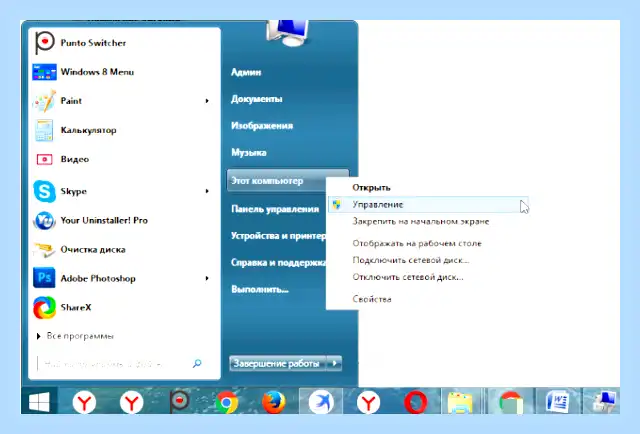The height and width of the screenshot is (434, 640).
Task: Open shutdown options arrow next to Завершение работы
Action: [x=334, y=363]
